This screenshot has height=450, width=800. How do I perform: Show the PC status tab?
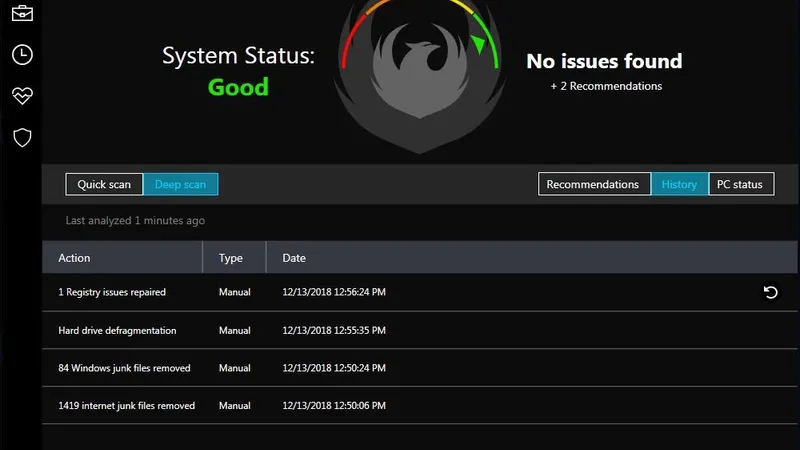(740, 184)
